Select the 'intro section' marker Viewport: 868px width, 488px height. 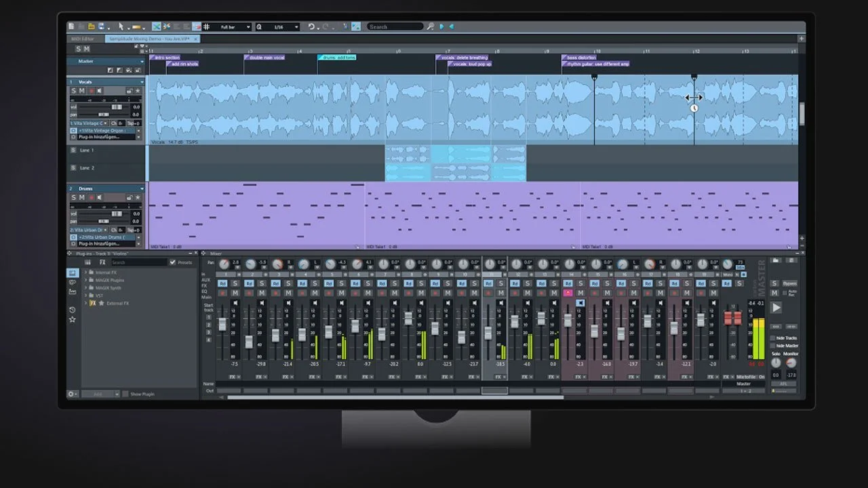pyautogui.click(x=165, y=58)
